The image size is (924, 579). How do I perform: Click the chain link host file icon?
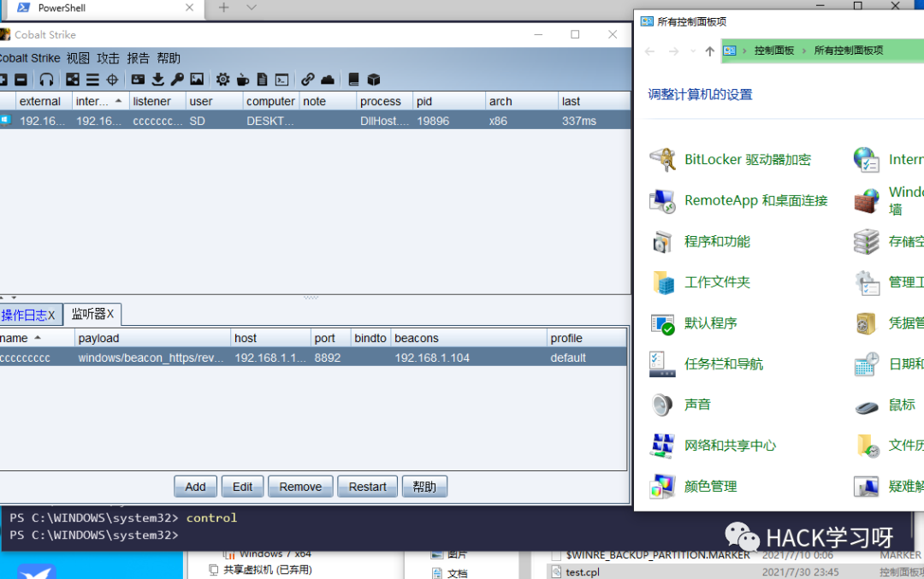click(x=308, y=80)
